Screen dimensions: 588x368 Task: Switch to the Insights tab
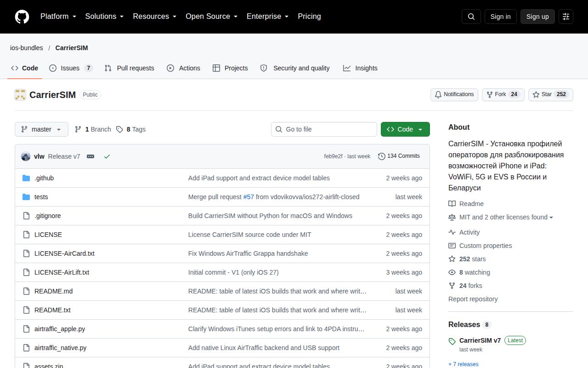pyautogui.click(x=360, y=68)
